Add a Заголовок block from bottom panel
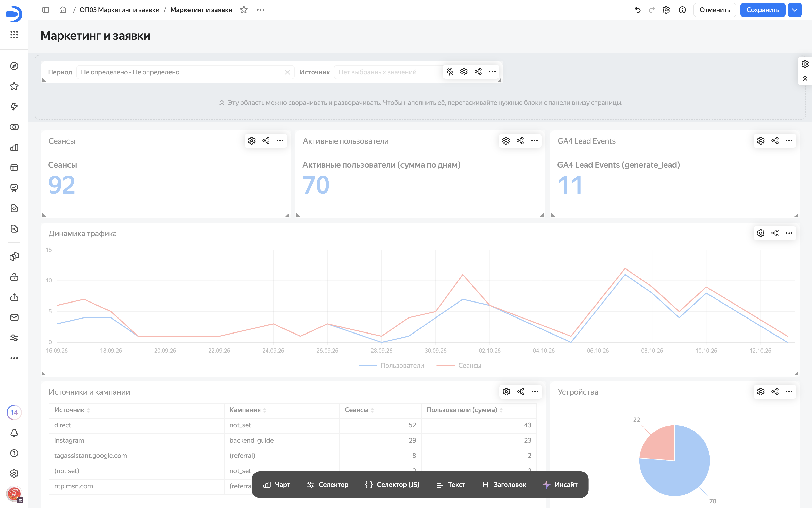812x508 pixels. (x=504, y=484)
